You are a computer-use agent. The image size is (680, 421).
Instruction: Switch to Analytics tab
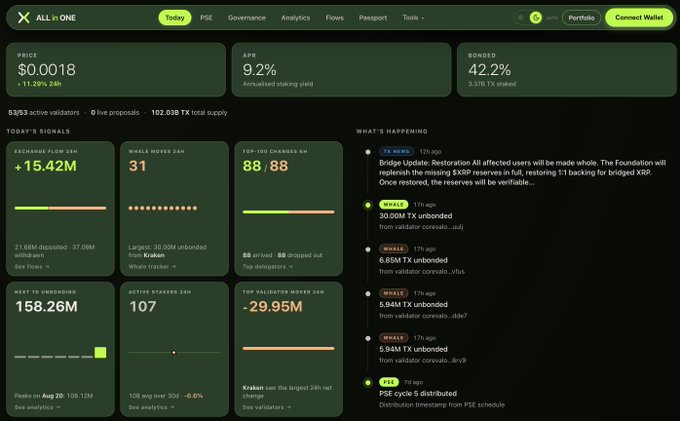coord(295,18)
